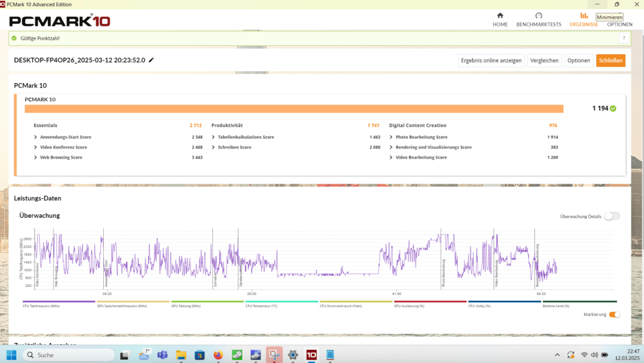Enable the Überwachung Details toggle

pos(611,216)
